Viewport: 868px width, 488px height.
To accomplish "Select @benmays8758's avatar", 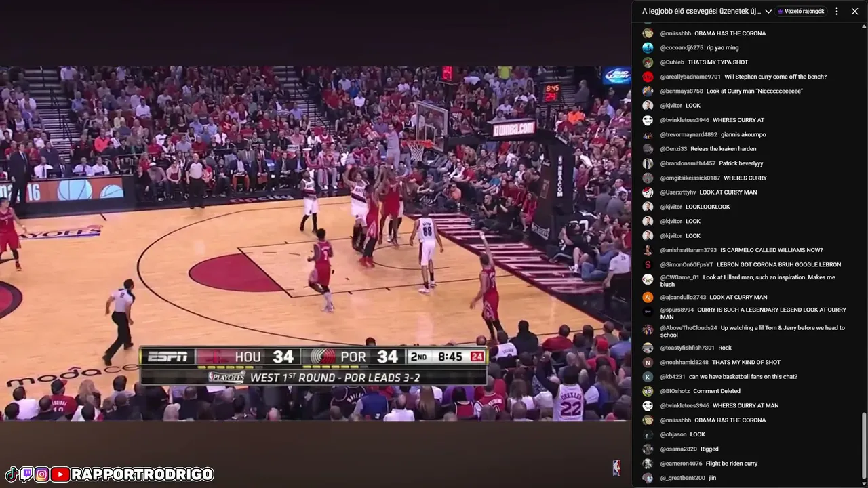I will coord(648,91).
